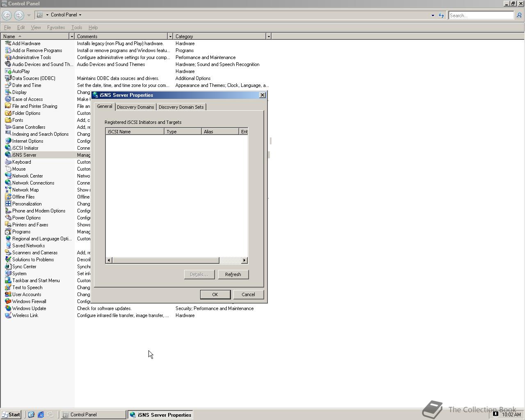Switch to the General tab

[105, 106]
